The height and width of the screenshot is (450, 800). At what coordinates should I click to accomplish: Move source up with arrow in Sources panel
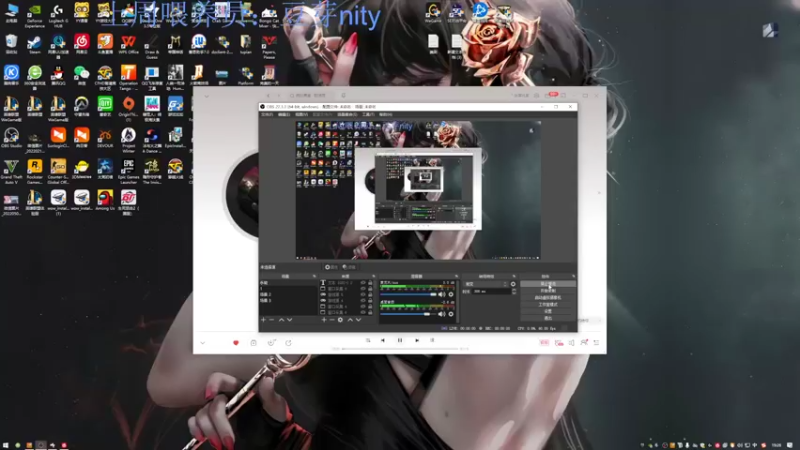pos(350,320)
